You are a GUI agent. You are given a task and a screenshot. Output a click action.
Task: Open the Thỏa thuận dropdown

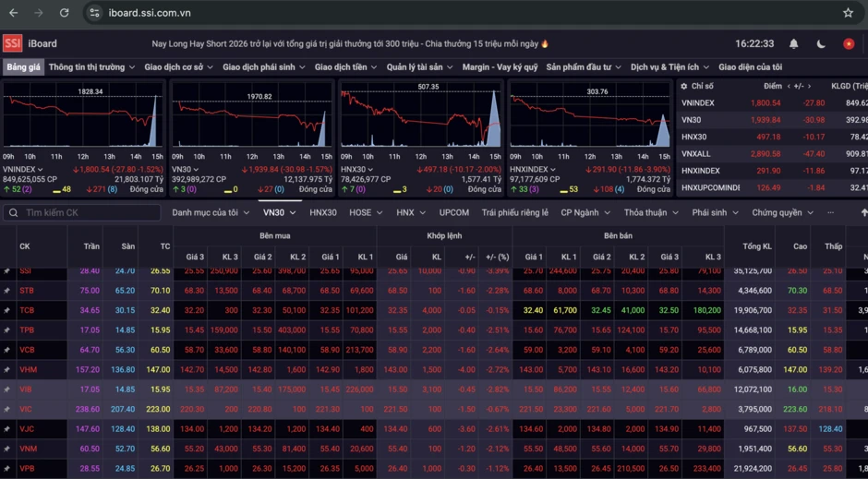tap(651, 212)
